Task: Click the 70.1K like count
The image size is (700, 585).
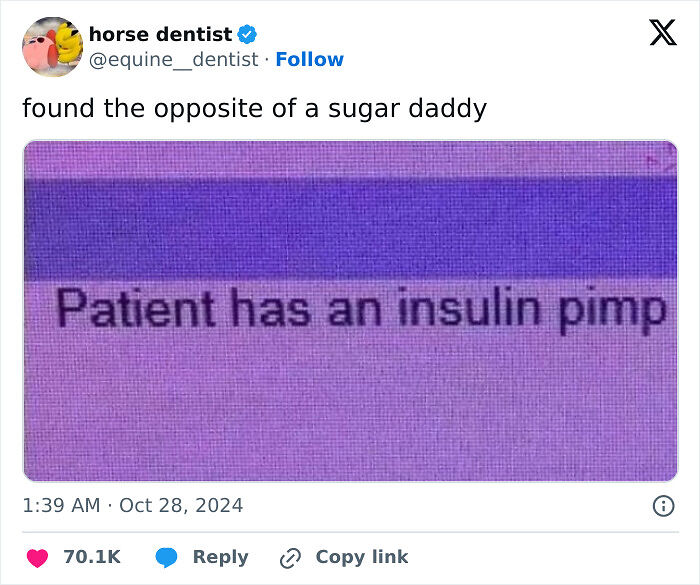Action: pos(92,558)
